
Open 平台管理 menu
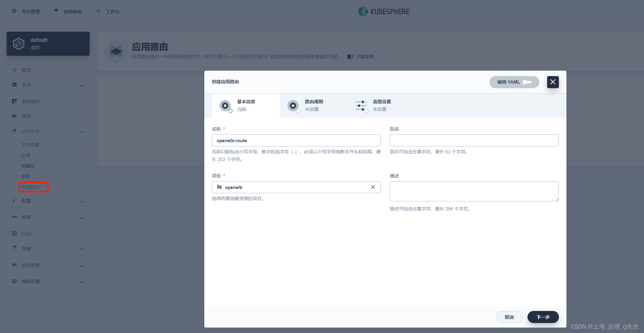tap(30, 12)
